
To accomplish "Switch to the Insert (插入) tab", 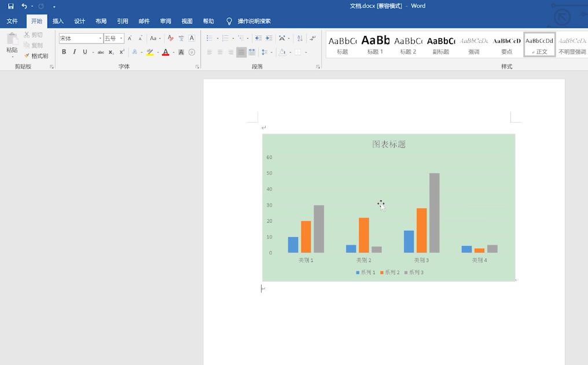I will 58,21.
